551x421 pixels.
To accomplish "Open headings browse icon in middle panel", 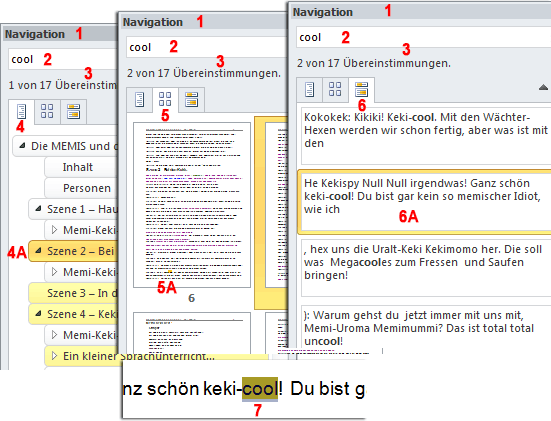I will [x=140, y=99].
